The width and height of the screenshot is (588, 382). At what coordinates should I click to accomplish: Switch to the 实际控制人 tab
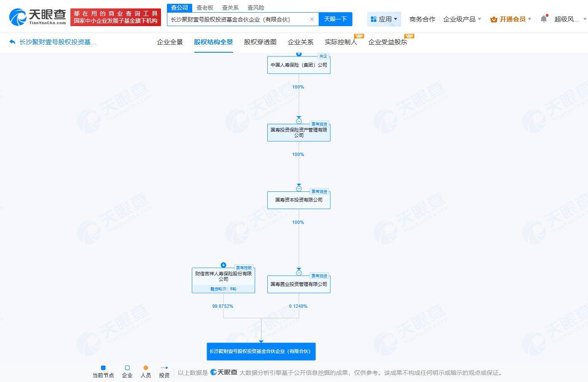pos(341,42)
